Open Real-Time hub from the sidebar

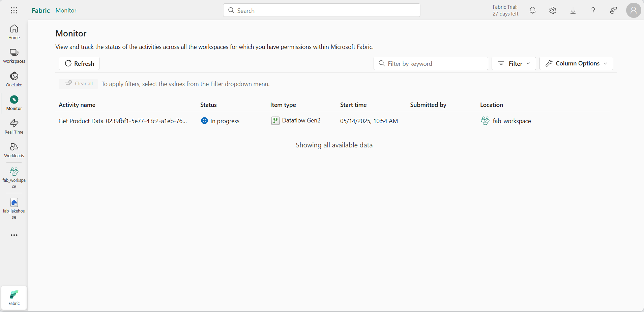pos(14,126)
